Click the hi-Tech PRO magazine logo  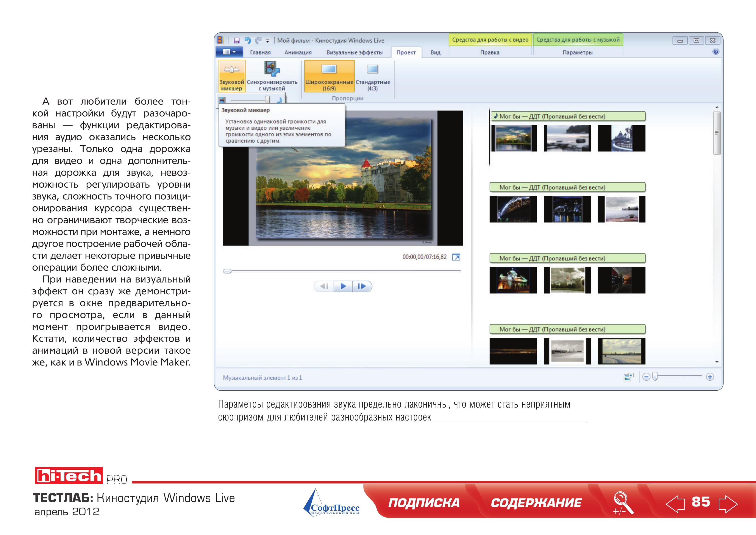pos(81,476)
